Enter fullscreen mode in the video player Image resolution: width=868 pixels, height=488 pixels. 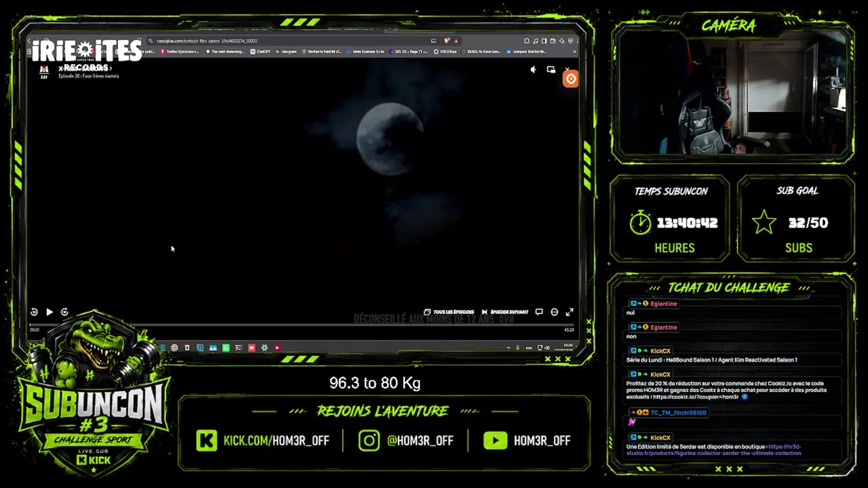coord(570,312)
